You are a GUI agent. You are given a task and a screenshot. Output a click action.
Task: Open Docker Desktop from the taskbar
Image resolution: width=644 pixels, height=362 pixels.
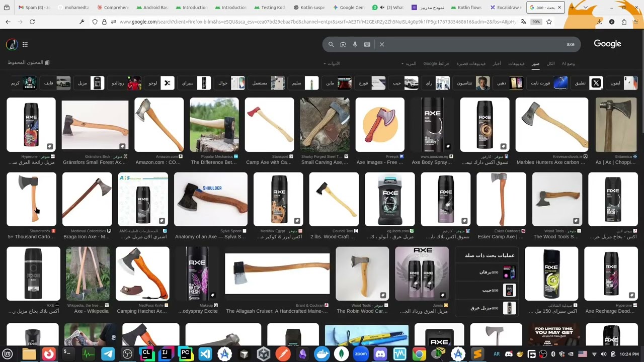(322, 354)
